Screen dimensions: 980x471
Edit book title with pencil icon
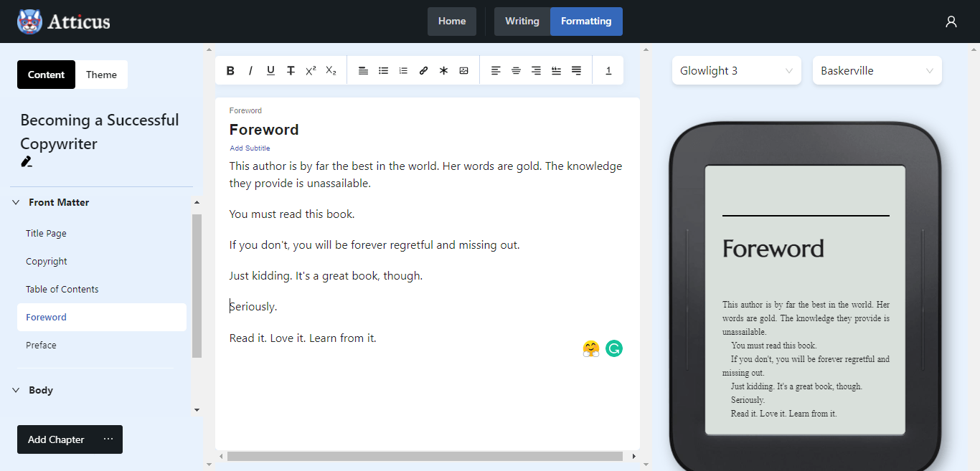[x=27, y=161]
